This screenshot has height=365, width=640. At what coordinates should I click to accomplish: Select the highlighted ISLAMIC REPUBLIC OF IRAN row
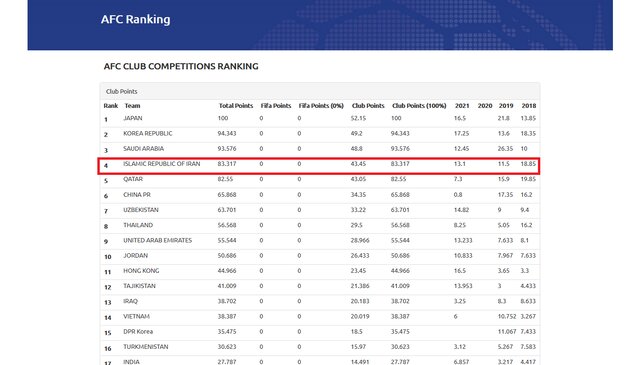[x=319, y=166]
